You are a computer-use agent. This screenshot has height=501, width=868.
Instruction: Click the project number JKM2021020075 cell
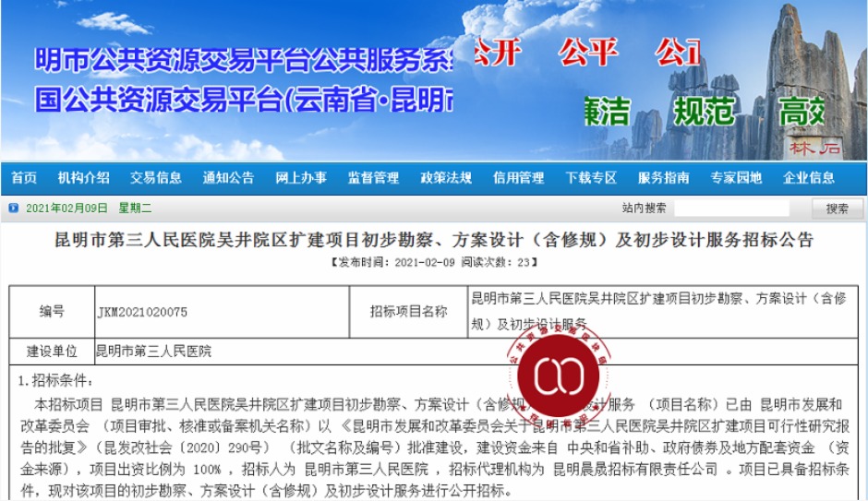(221, 312)
